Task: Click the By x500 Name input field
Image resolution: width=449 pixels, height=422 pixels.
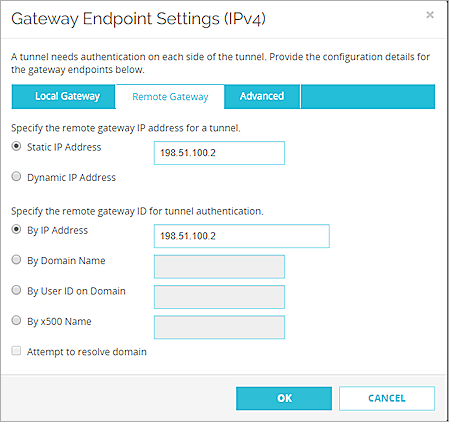Action: click(219, 327)
